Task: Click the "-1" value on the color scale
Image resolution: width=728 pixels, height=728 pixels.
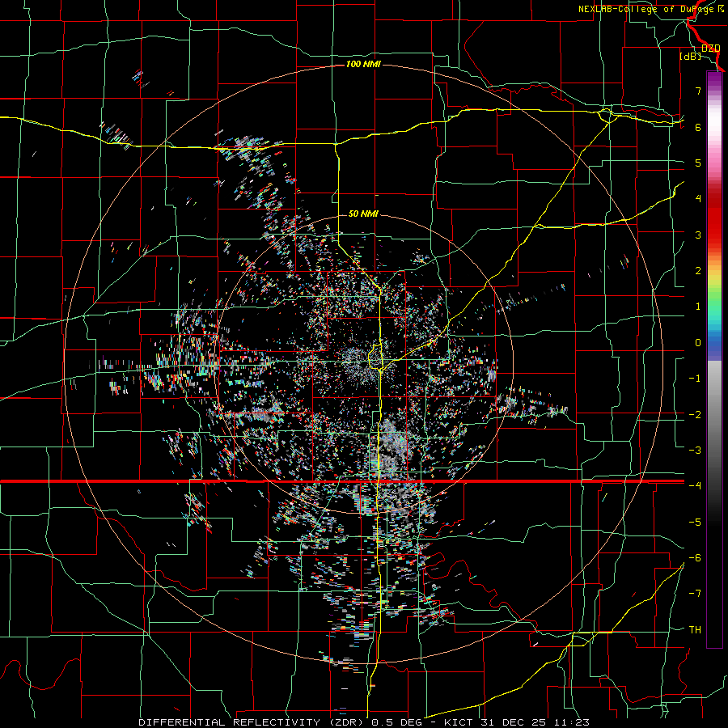Action: pos(695,379)
